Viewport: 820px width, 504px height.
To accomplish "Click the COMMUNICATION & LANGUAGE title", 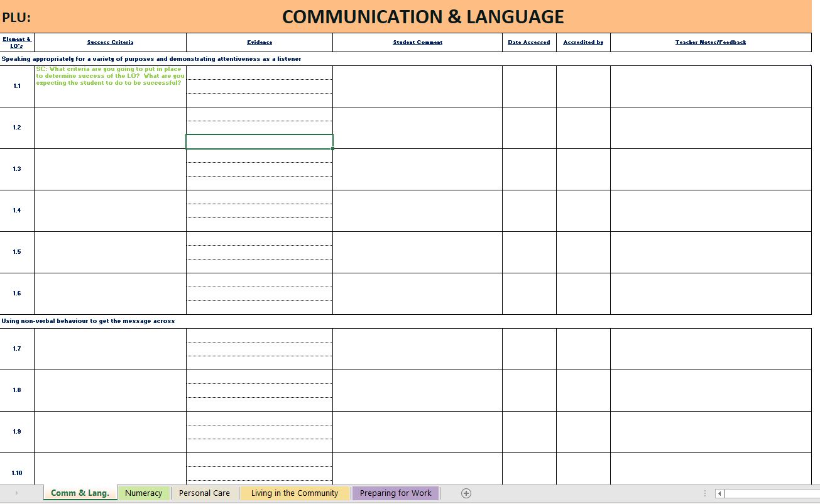I will (x=423, y=16).
